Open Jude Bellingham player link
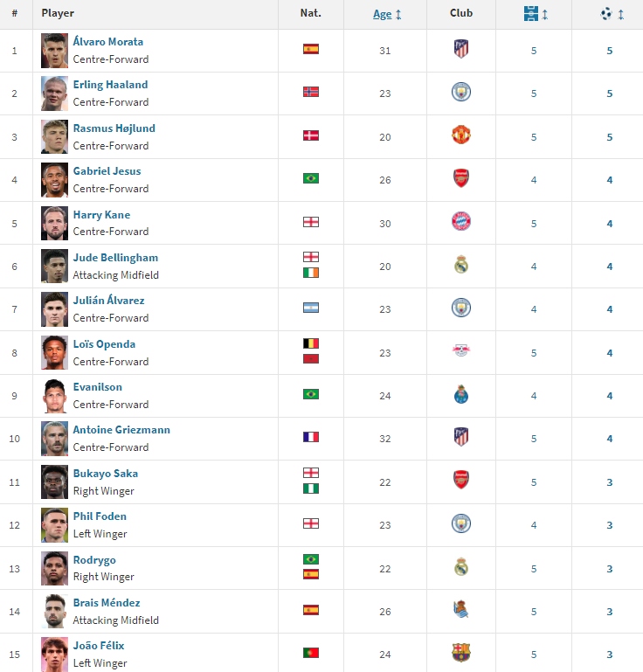 [115, 257]
